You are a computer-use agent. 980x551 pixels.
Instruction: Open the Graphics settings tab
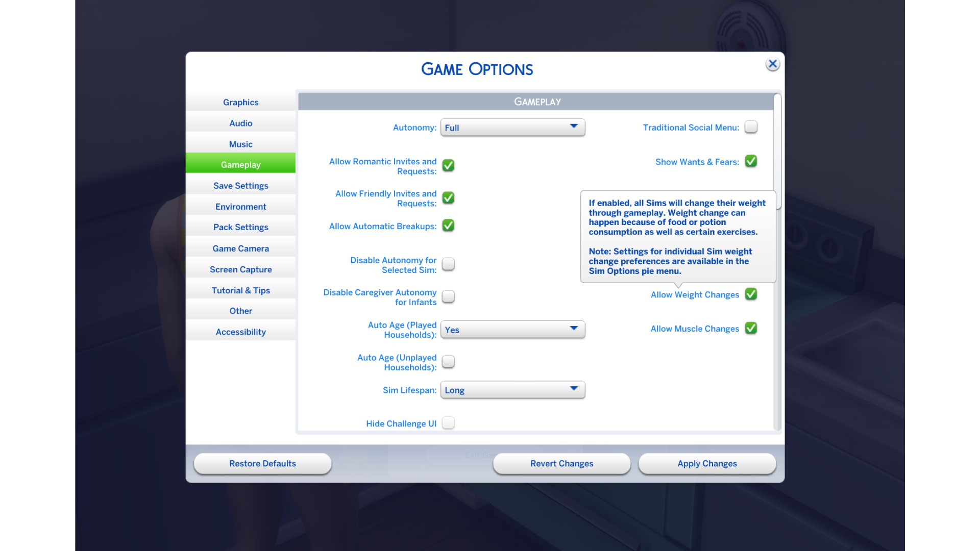[x=240, y=102]
